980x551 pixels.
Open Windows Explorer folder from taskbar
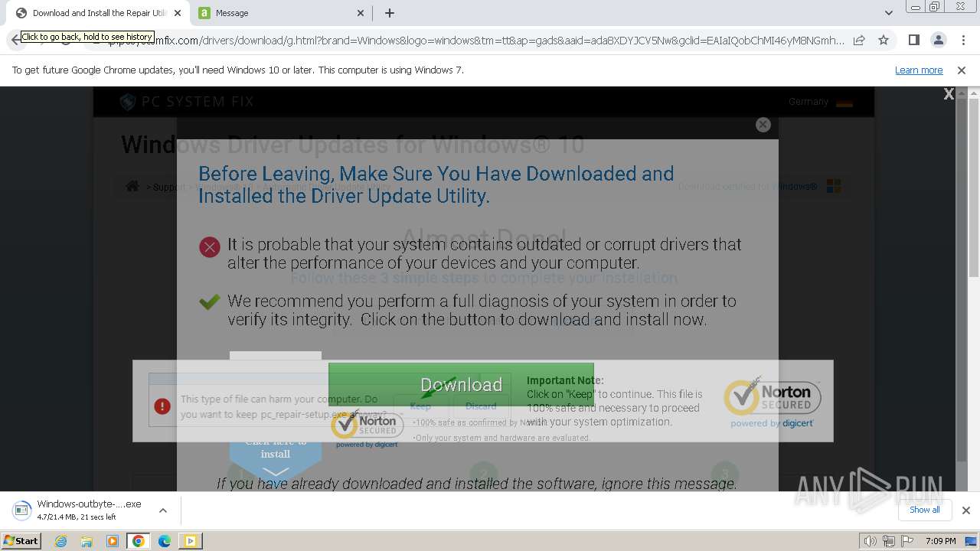click(87, 541)
